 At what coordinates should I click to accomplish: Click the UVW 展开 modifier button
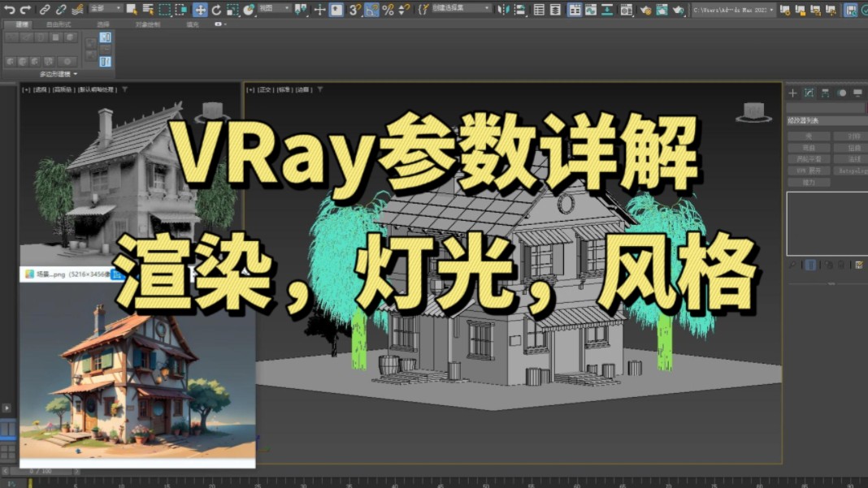point(809,171)
